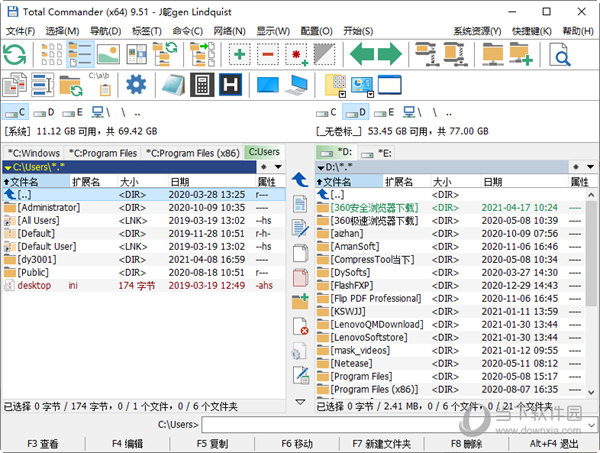Click the copy file icon in middle bar

tap(300, 254)
